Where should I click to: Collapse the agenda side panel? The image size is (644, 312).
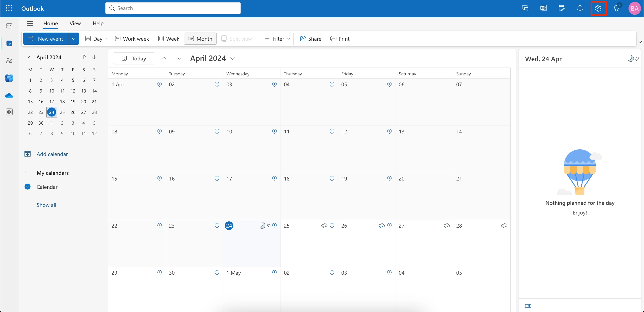click(528, 306)
